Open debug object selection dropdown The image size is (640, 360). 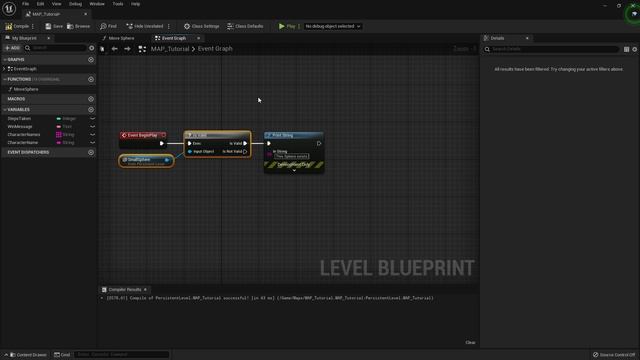[333, 26]
